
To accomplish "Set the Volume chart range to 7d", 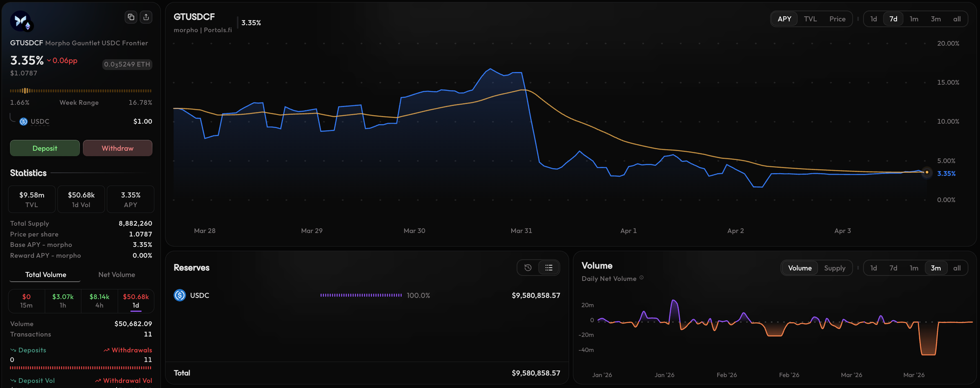I will [x=893, y=268].
